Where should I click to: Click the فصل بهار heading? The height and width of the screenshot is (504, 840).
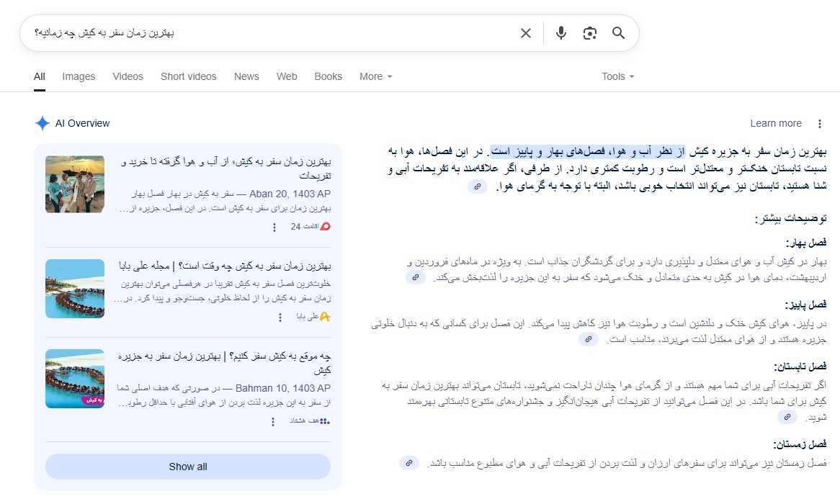coord(806,243)
